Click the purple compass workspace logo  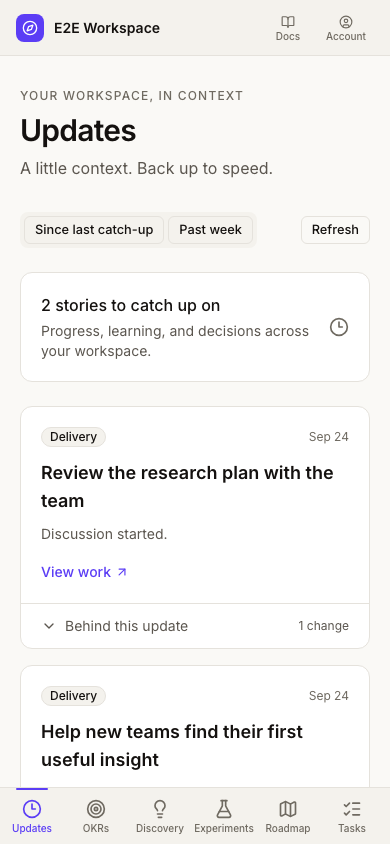pos(30,28)
